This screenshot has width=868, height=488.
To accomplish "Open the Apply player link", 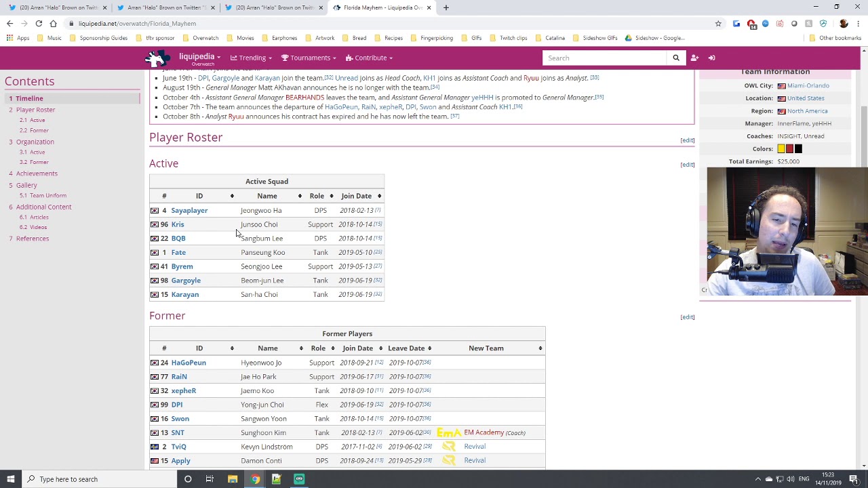I will pyautogui.click(x=180, y=461).
